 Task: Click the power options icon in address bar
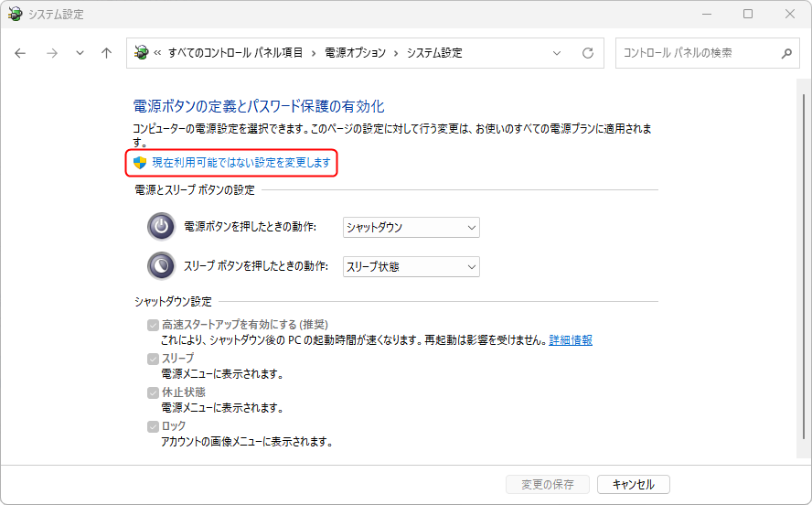[x=141, y=52]
